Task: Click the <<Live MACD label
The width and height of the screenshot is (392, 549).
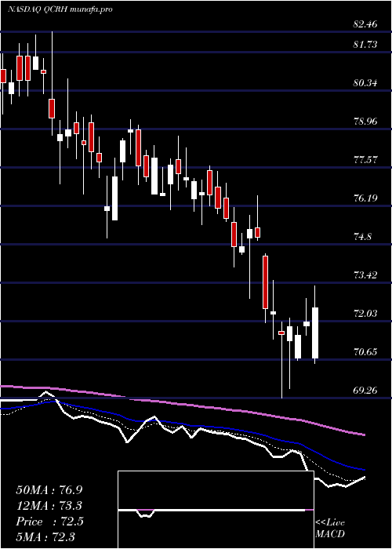Action: click(330, 528)
